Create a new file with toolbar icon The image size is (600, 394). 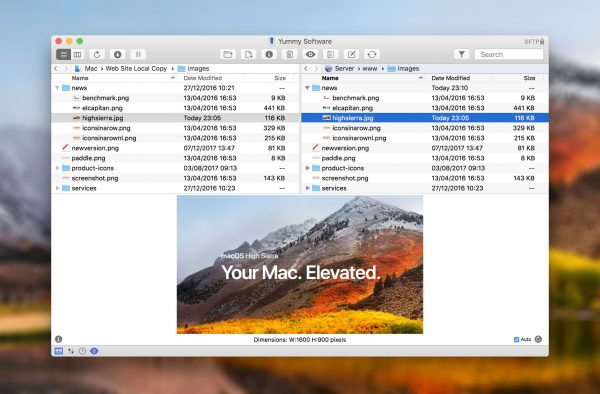249,54
